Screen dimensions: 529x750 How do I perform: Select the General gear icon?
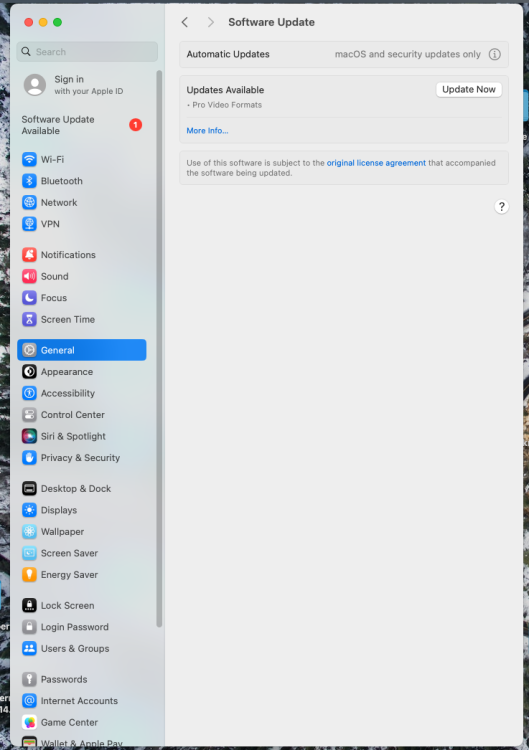(x=29, y=350)
